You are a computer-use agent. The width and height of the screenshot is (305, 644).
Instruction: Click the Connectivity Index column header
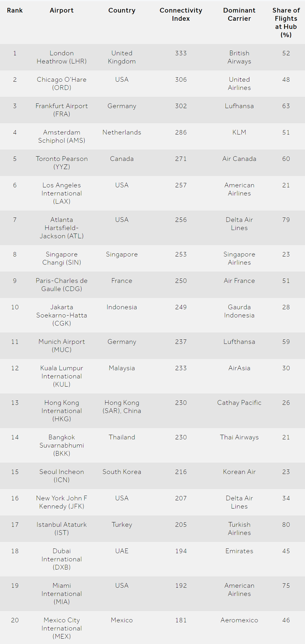(x=181, y=14)
